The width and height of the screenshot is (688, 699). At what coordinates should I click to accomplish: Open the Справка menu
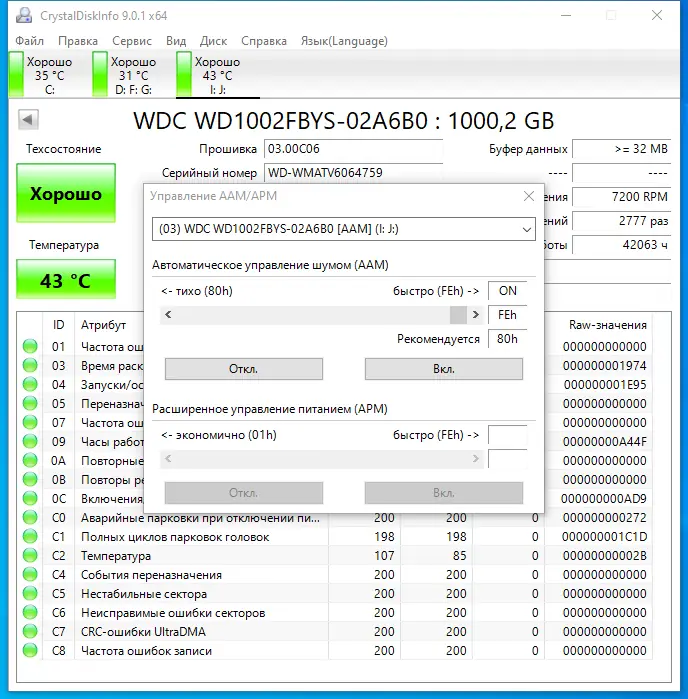click(264, 41)
